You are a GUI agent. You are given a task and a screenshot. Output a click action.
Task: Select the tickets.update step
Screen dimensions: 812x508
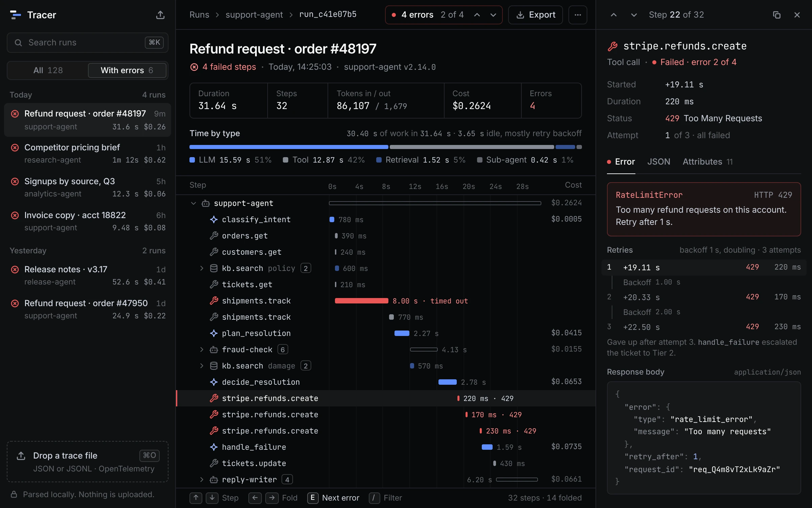click(386, 463)
